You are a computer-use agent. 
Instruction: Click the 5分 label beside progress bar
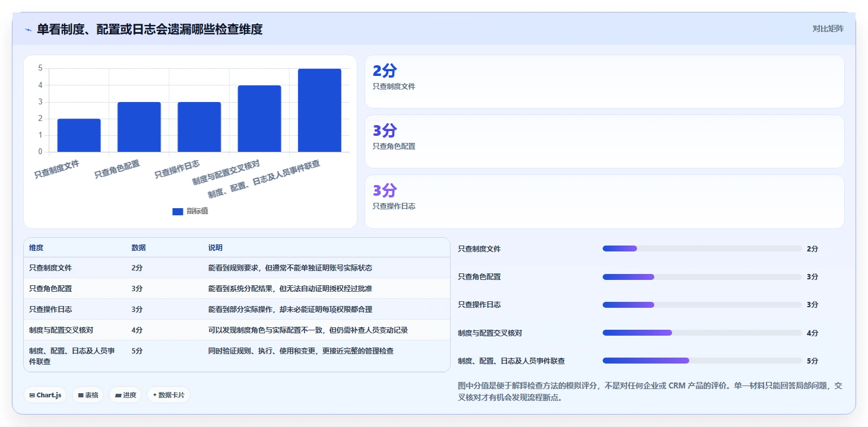point(812,361)
